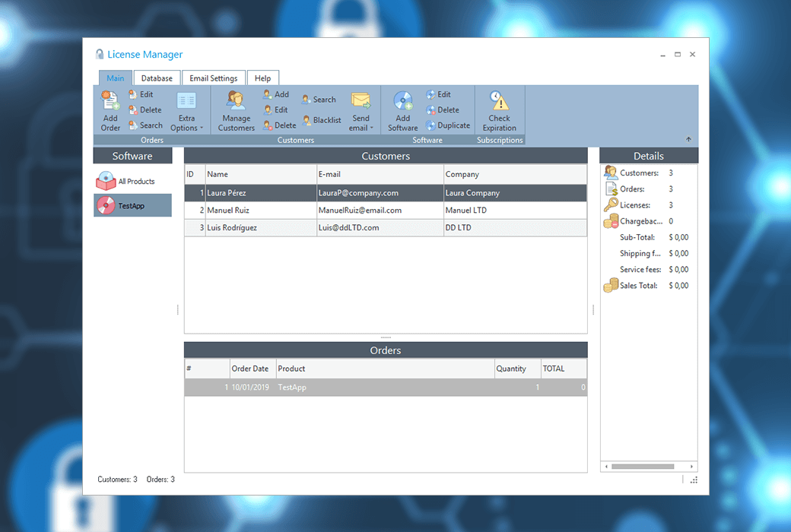Open Manage Customers in the ribbon
Screen dimensions: 791x532
pyautogui.click(x=236, y=111)
